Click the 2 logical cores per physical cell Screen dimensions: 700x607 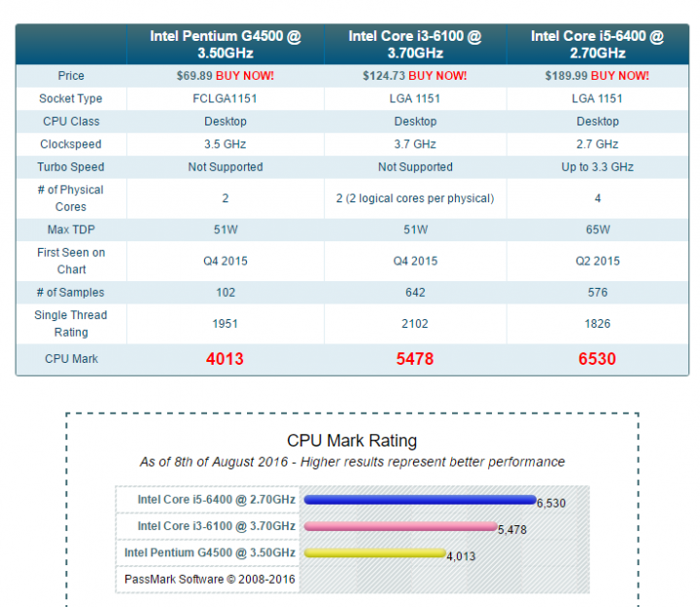[415, 198]
